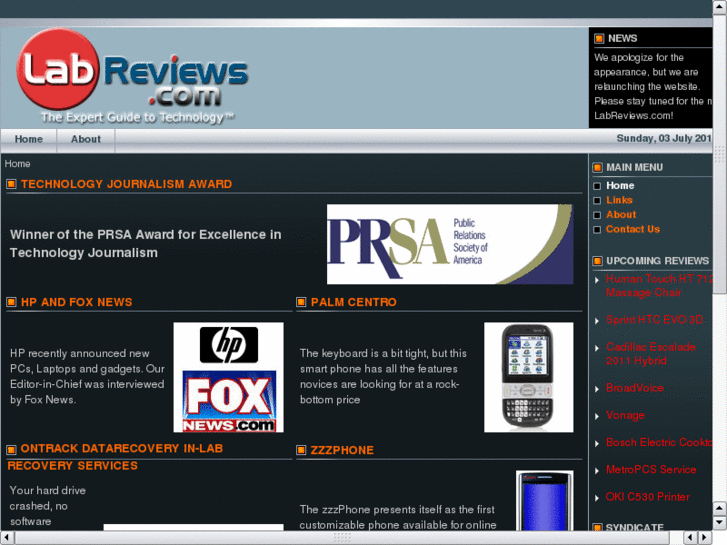Open Vonage upcoming review
The height and width of the screenshot is (545, 727).
625,416
